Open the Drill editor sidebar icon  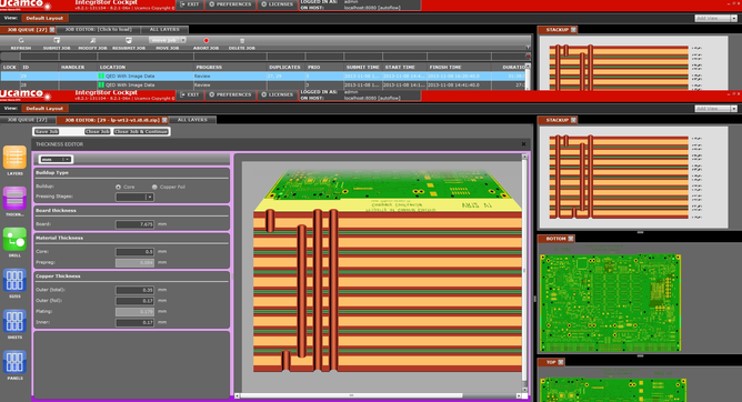click(x=15, y=240)
